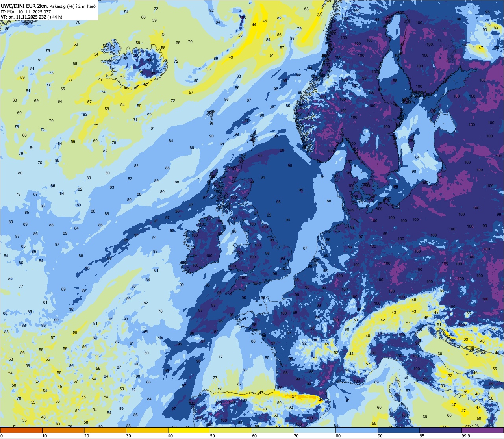Select the 30–40 golden legend segment
Viewport: 504px width, 439px height.
[x=147, y=430]
